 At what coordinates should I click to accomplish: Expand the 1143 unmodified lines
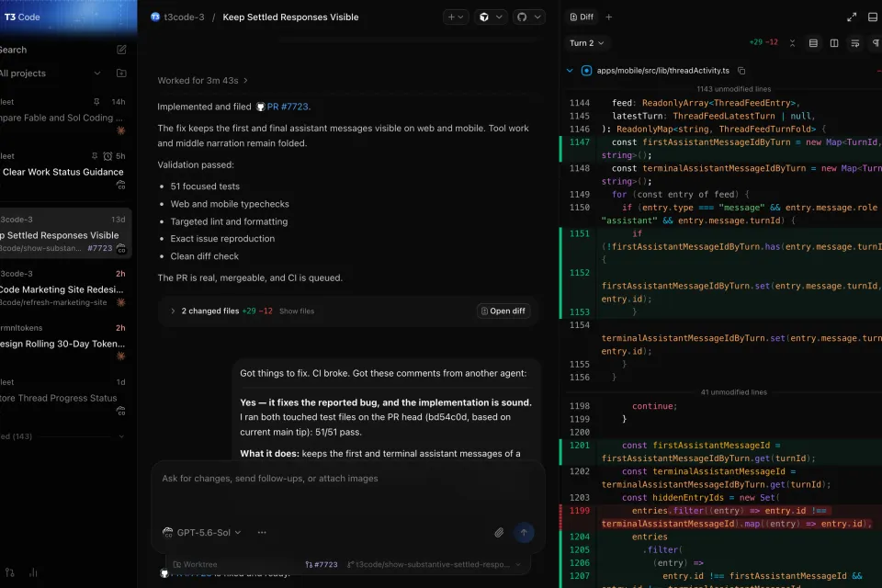click(x=733, y=89)
